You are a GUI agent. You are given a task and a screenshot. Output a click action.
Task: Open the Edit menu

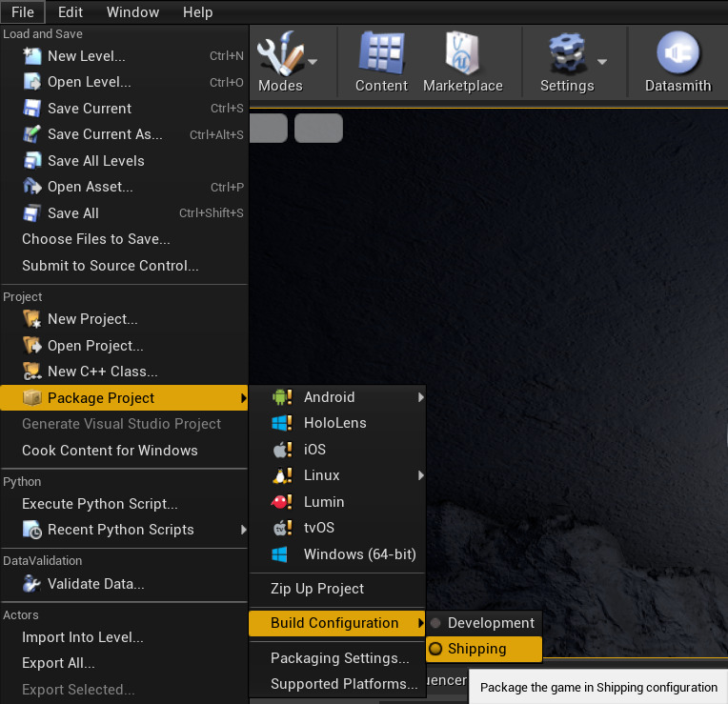[71, 12]
